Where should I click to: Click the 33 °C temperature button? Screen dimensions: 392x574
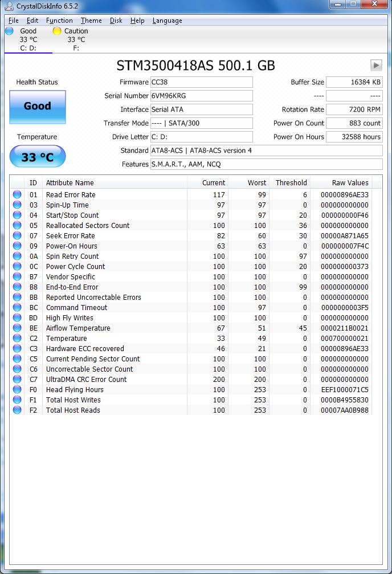point(38,157)
